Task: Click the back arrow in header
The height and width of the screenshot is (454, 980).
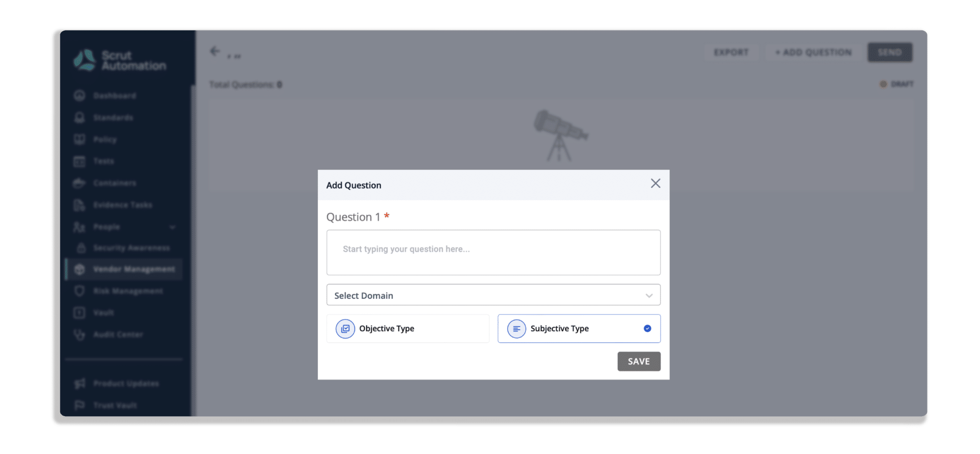Action: pyautogui.click(x=215, y=51)
